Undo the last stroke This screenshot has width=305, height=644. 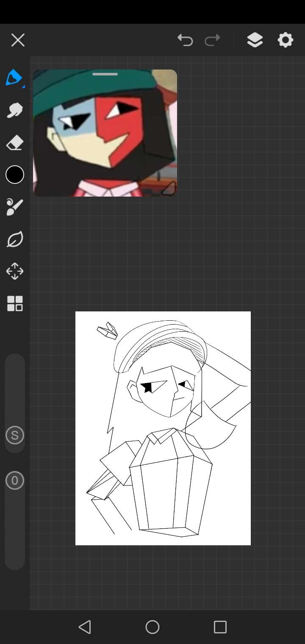185,40
